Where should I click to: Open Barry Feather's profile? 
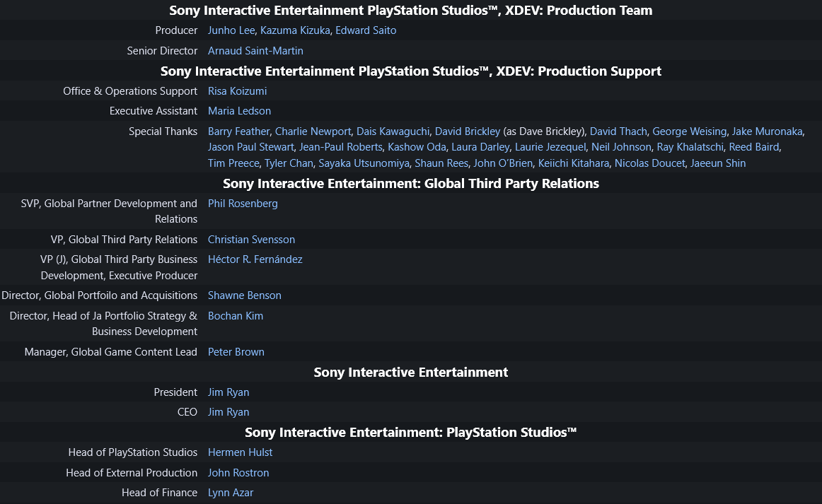click(x=238, y=131)
